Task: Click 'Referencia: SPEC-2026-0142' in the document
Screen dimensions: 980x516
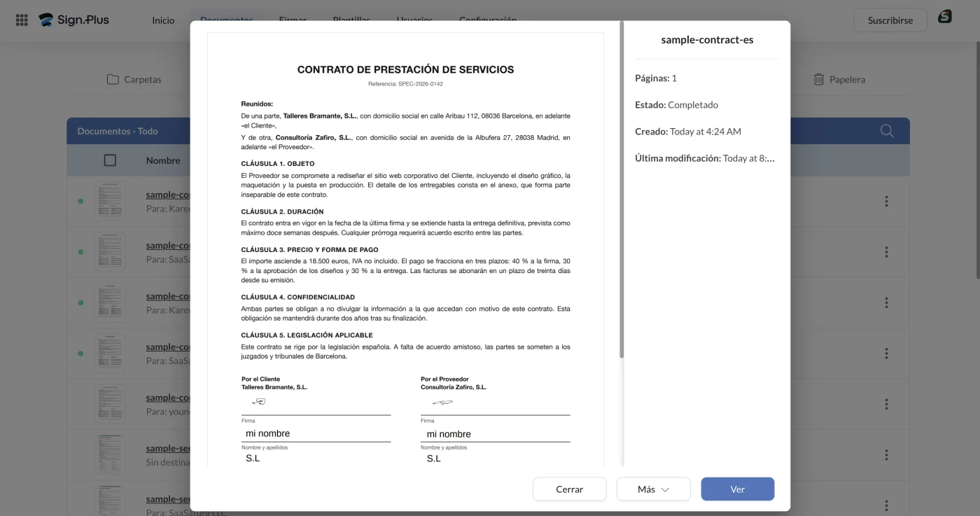Action: [x=405, y=84]
